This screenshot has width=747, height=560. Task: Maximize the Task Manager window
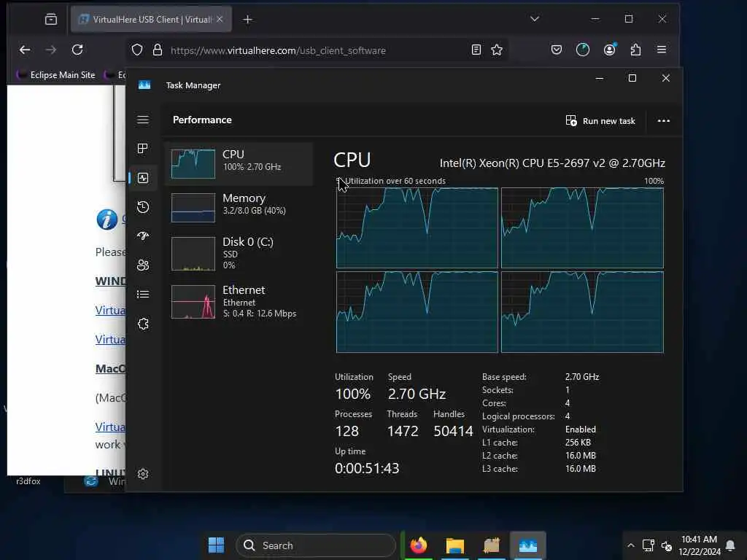pyautogui.click(x=632, y=78)
